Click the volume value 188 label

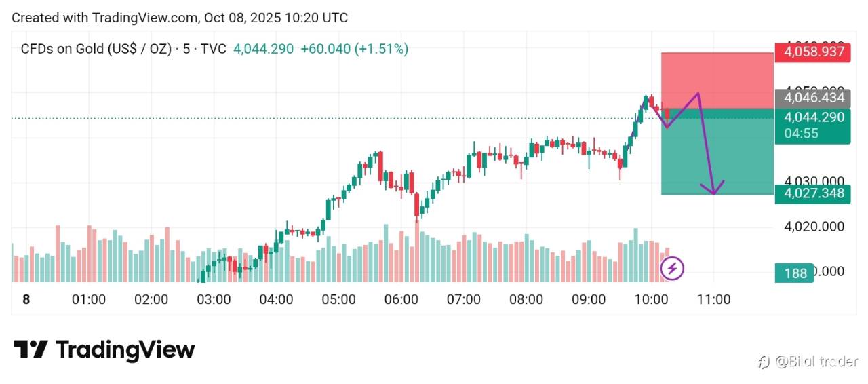795,273
